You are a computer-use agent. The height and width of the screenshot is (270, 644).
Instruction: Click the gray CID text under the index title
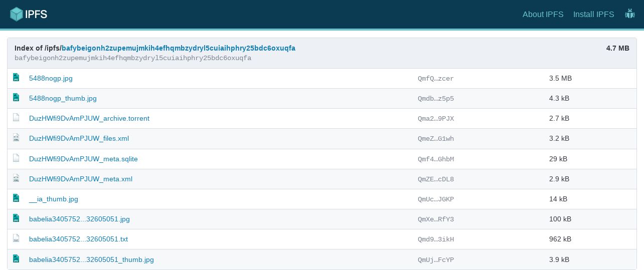(133, 58)
